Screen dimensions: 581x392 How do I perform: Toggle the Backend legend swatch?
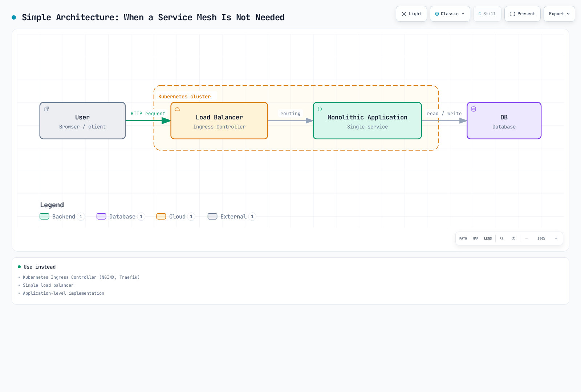point(44,216)
